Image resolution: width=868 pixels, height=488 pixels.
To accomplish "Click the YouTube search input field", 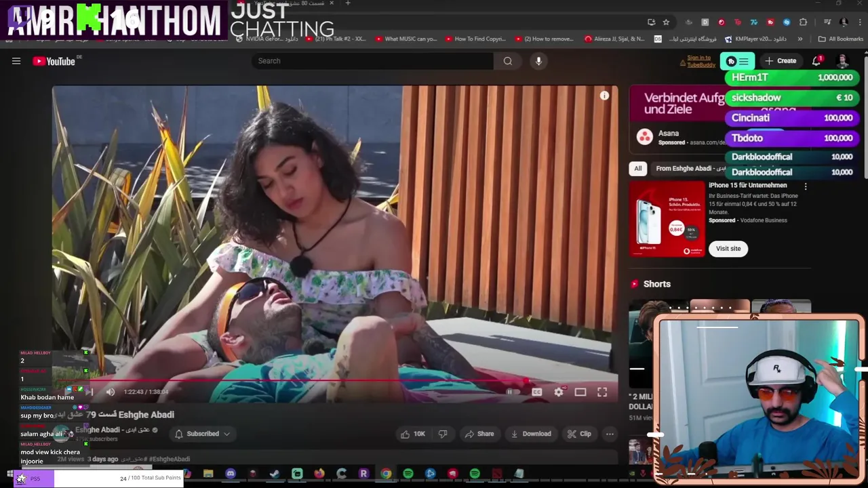I will click(x=372, y=61).
